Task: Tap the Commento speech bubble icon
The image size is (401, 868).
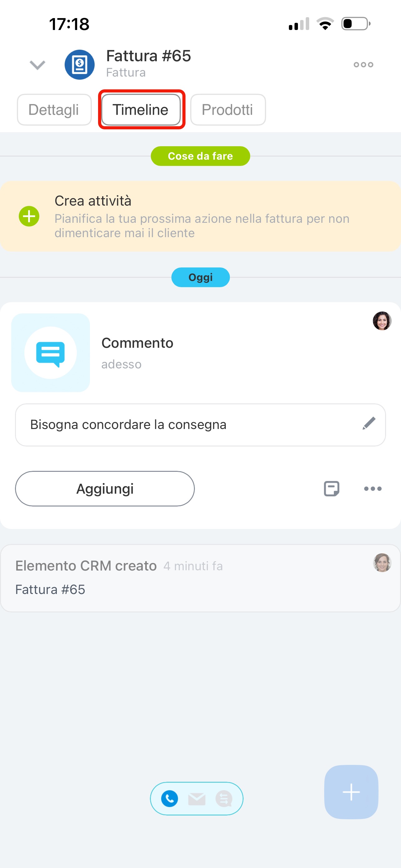Action: [51, 353]
